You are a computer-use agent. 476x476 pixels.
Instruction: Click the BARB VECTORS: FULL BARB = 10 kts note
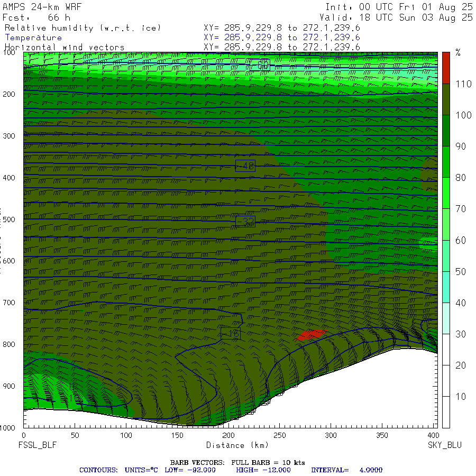pos(237,463)
